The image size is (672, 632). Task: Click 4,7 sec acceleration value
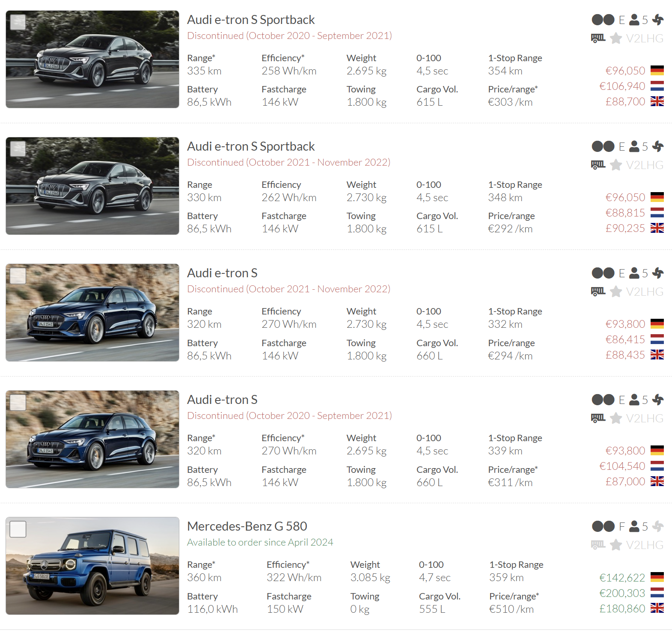click(434, 578)
